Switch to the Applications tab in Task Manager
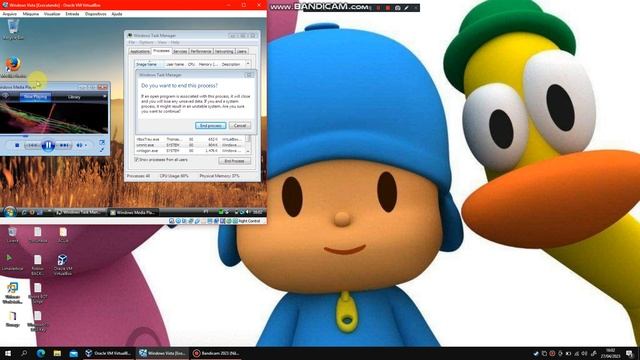Screen dimensions: 640x360 click(140, 51)
